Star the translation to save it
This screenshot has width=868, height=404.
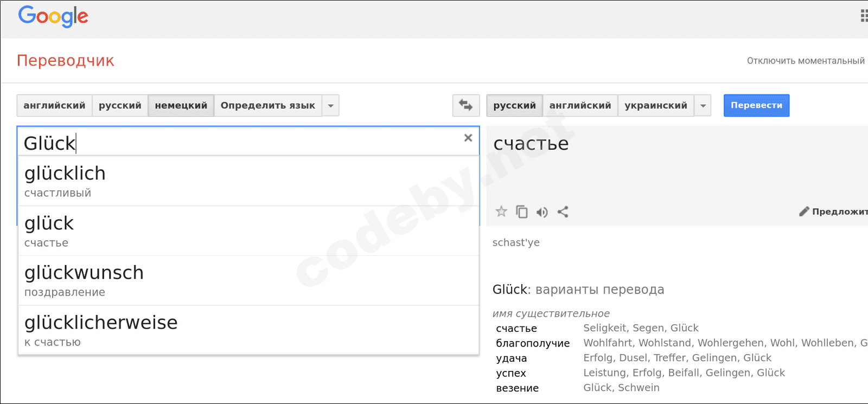point(501,211)
